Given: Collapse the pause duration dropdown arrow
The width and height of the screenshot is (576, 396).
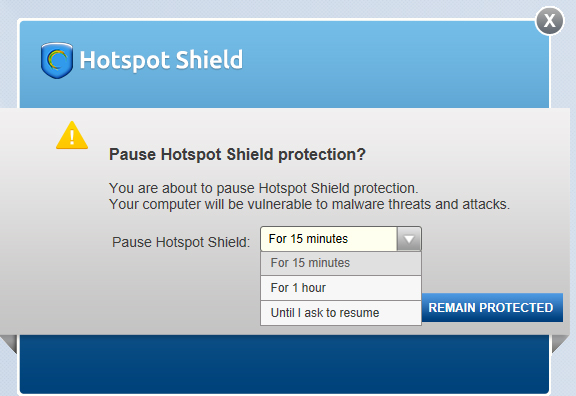Looking at the screenshot, I should [x=408, y=239].
